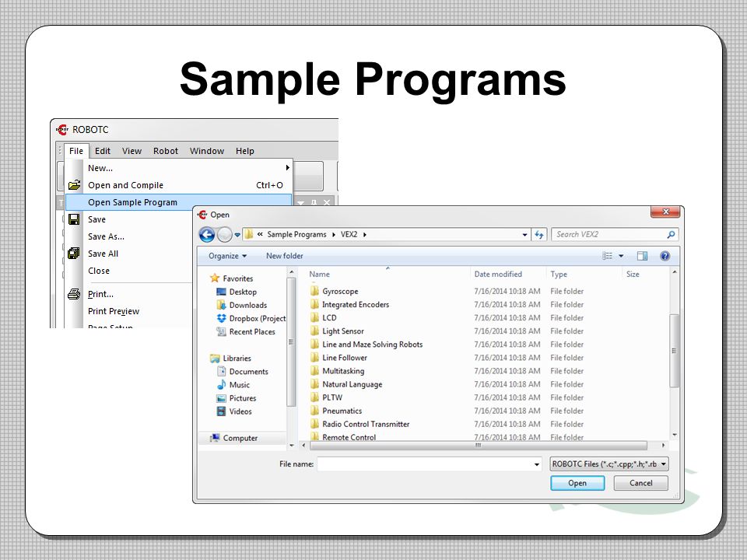Viewport: 747px width, 560px height.
Task: Click the Back arrow in Open dialog
Action: click(207, 235)
